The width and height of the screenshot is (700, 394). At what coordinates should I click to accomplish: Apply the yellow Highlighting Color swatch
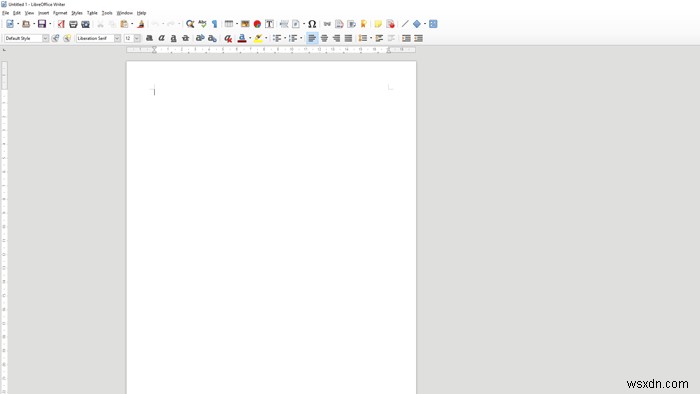pyautogui.click(x=258, y=38)
